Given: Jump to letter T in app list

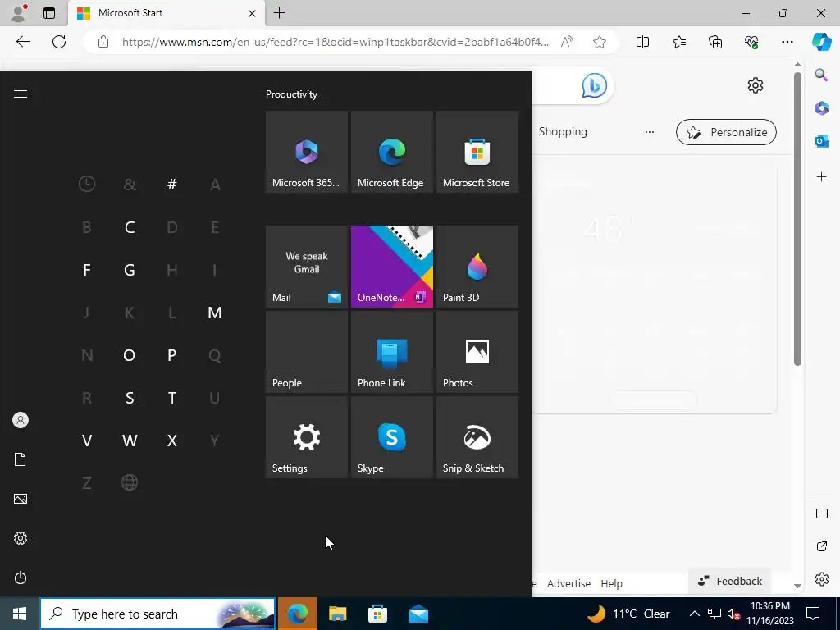Looking at the screenshot, I should tap(172, 398).
